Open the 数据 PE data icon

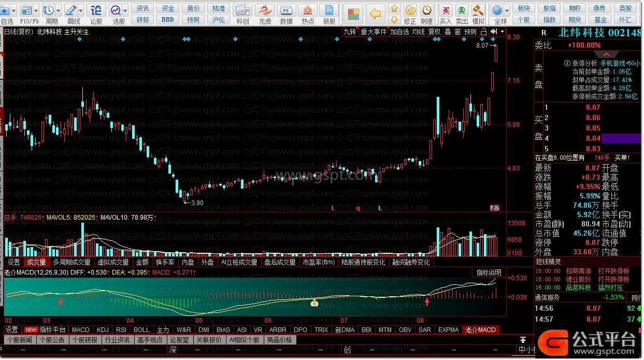click(x=286, y=10)
